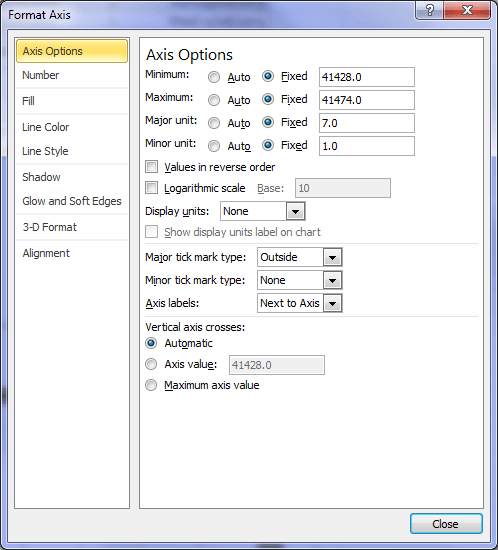Click the Major unit value field

(x=367, y=123)
